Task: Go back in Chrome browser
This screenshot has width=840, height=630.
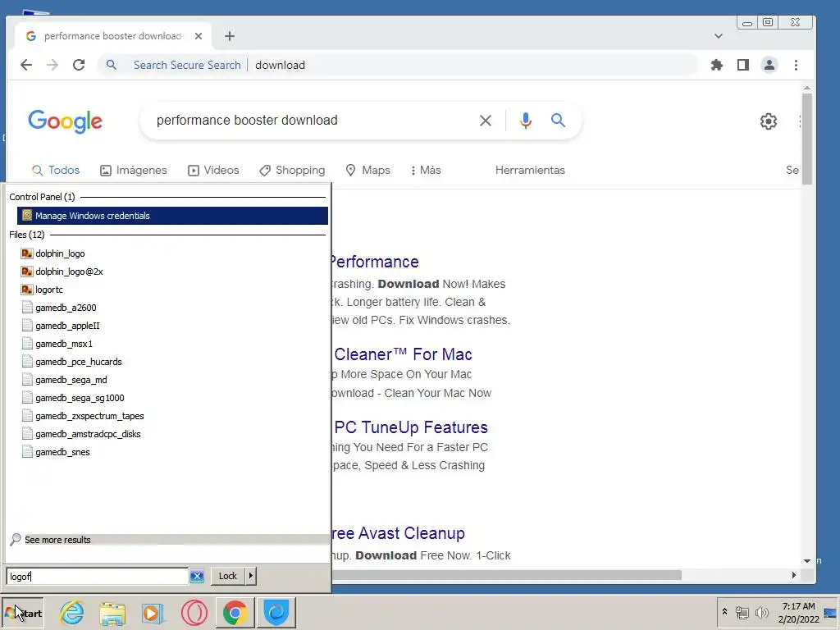Action: (25, 65)
